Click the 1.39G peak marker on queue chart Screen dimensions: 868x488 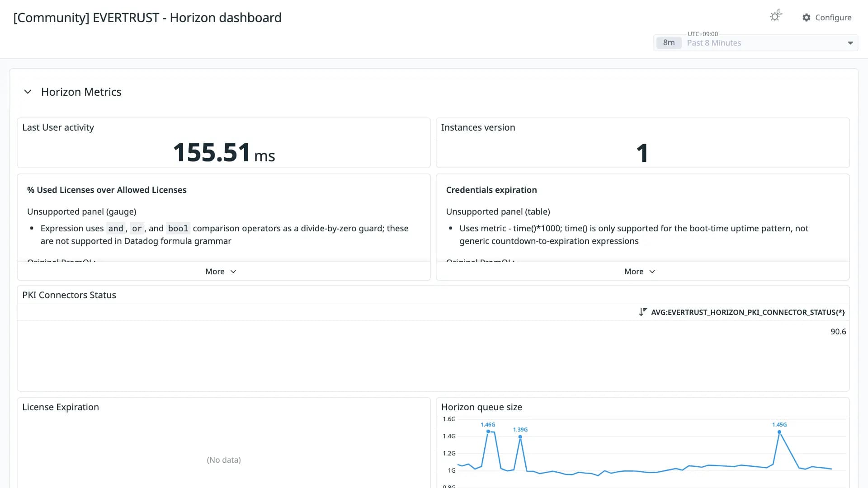pos(520,437)
